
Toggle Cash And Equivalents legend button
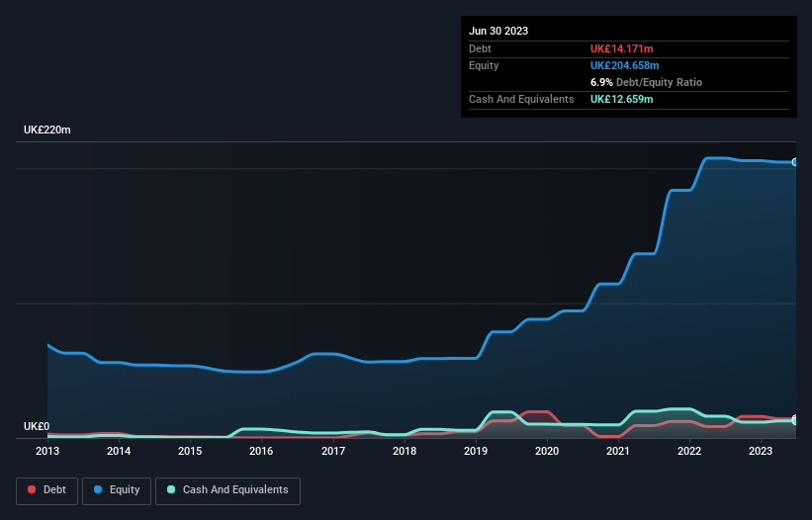click(227, 490)
